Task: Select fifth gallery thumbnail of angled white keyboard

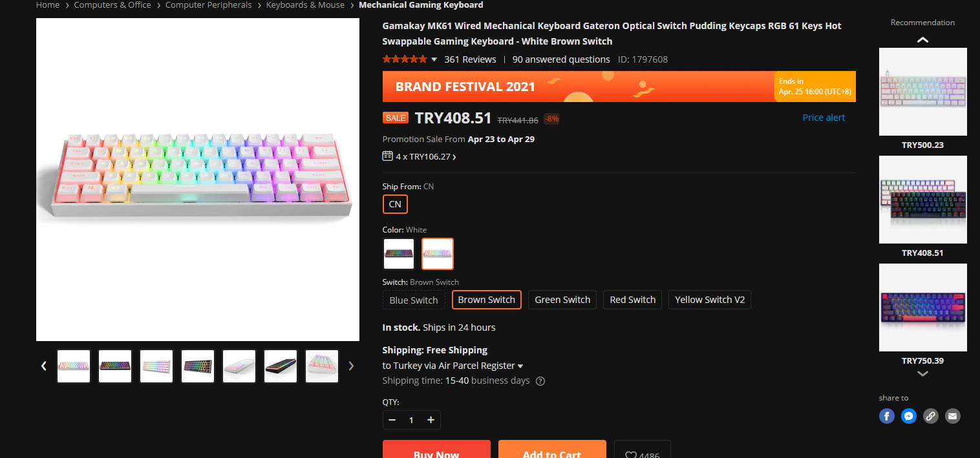Action: [239, 366]
